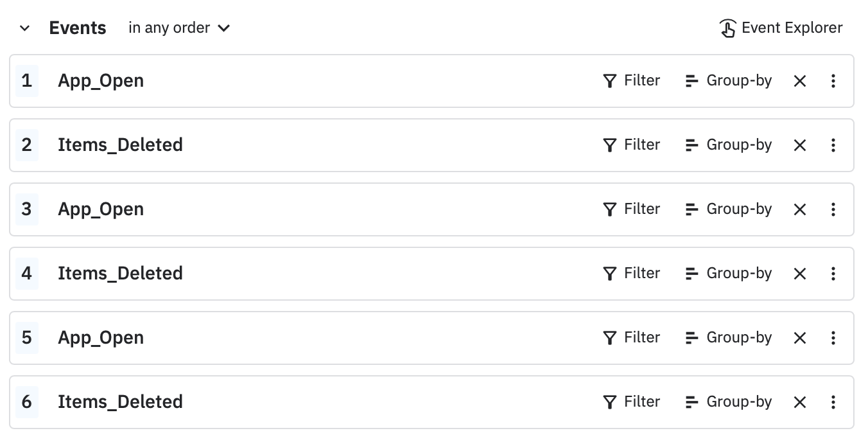Remove event 1 App_Open

799,81
